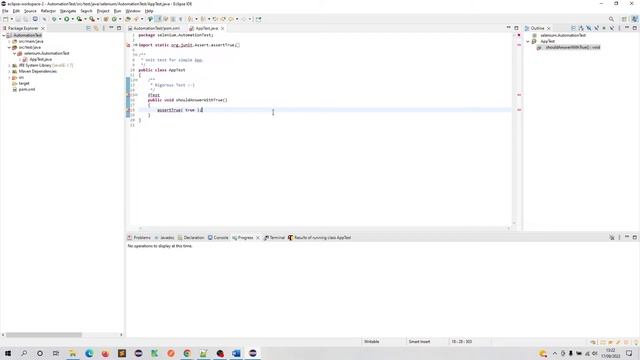Open Task View on taskbar
640x360 pixels.
56,353
